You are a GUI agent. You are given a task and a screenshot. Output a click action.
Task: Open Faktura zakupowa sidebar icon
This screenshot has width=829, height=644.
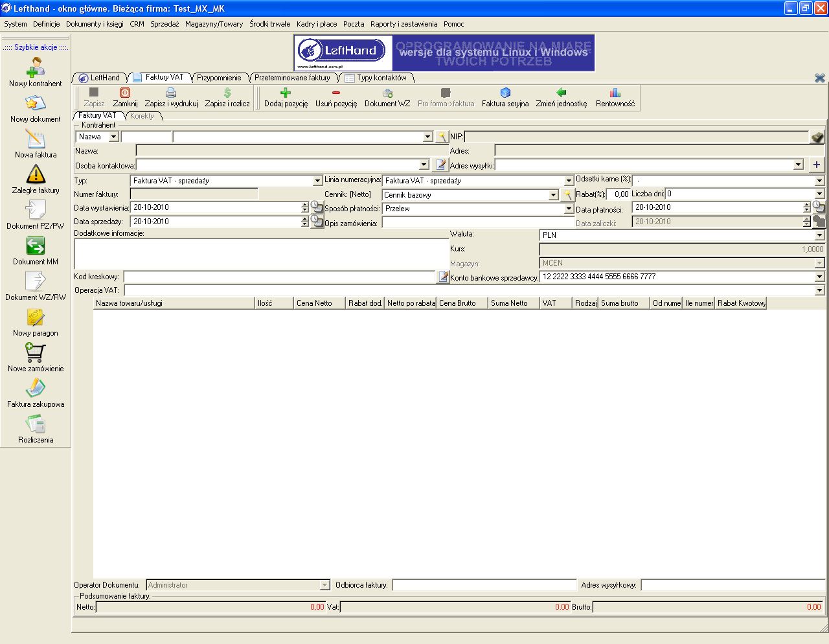pos(36,388)
